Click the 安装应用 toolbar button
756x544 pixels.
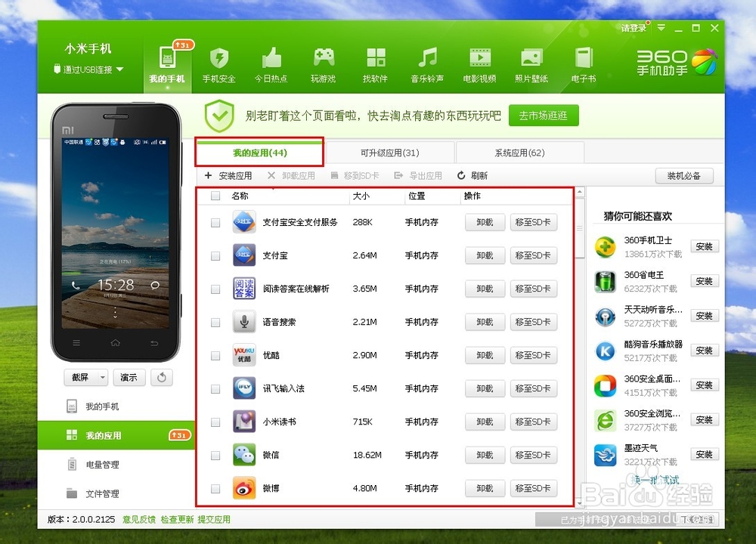228,176
